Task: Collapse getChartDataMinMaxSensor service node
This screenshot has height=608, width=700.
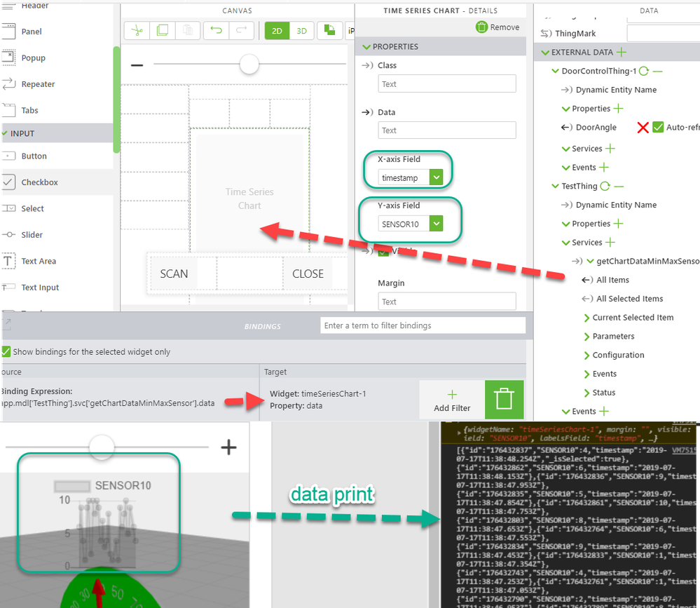Action: coord(590,262)
